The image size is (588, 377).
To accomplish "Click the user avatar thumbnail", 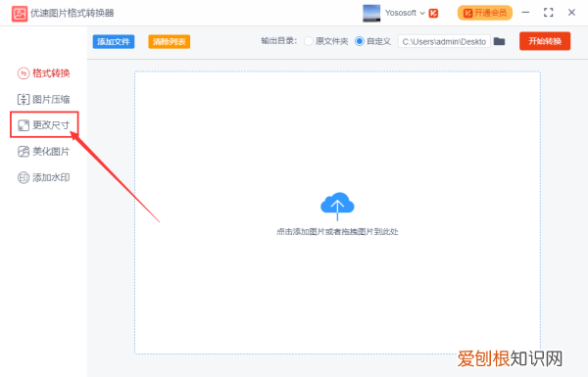I will pos(371,13).
